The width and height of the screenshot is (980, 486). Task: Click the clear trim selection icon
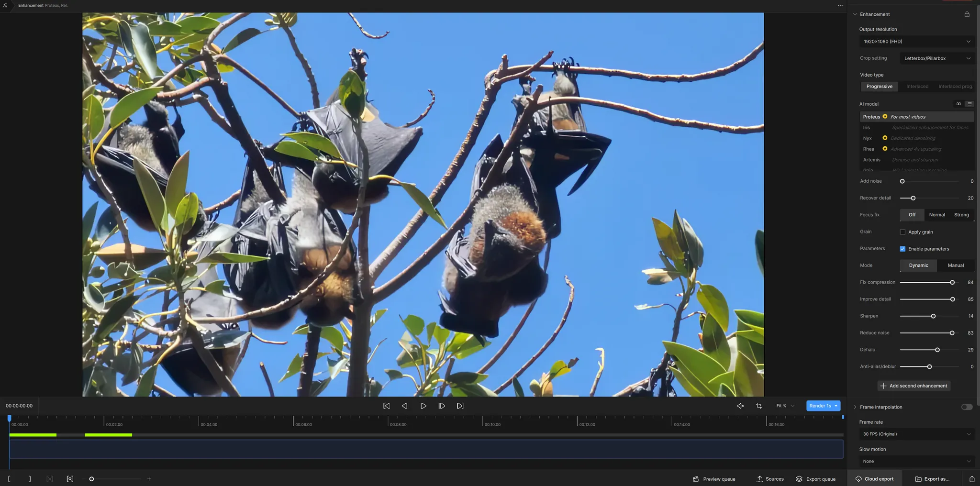pos(50,479)
